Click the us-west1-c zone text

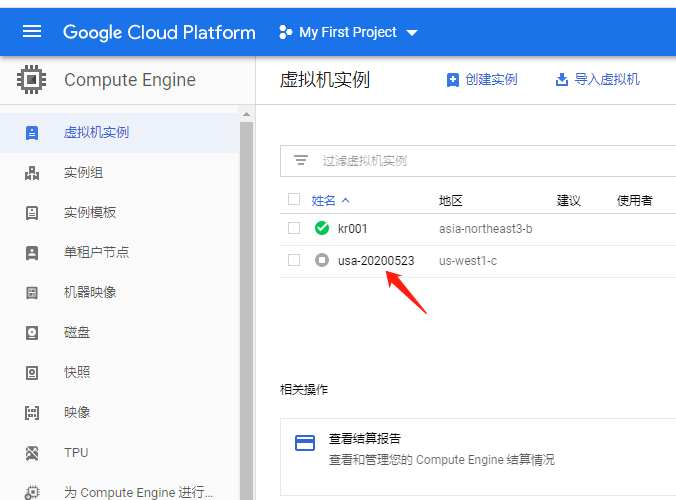(468, 260)
